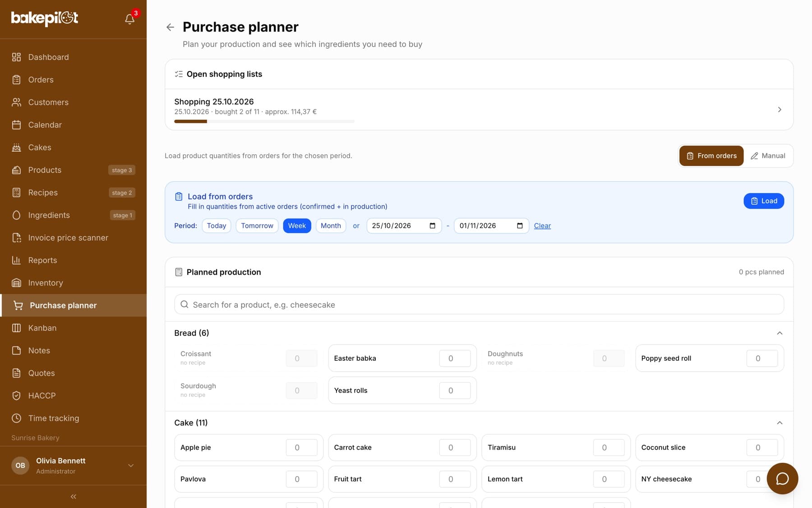Click the Ingredients icon in sidebar
This screenshot has height=508, width=812.
(x=16, y=215)
